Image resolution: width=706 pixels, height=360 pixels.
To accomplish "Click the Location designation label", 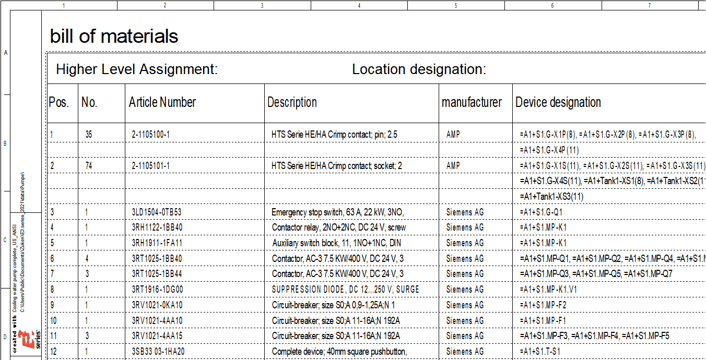I will coord(419,69).
